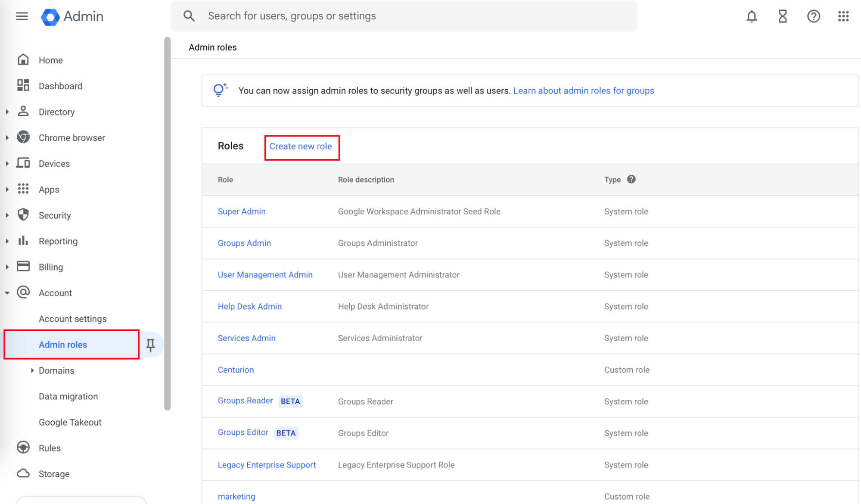Open the help question mark icon

813,16
